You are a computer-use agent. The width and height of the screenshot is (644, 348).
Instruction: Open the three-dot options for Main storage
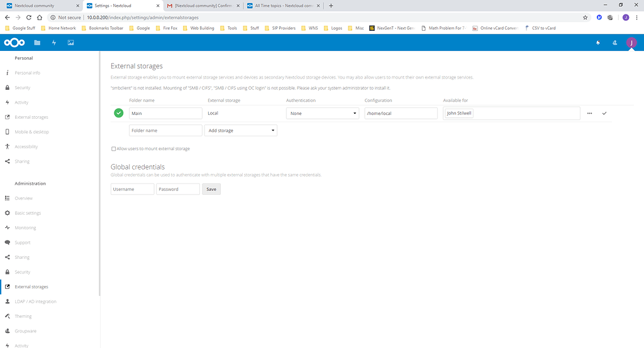(x=589, y=113)
